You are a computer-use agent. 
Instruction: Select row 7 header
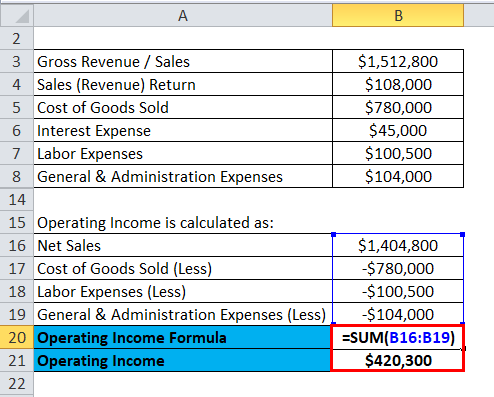(17, 153)
